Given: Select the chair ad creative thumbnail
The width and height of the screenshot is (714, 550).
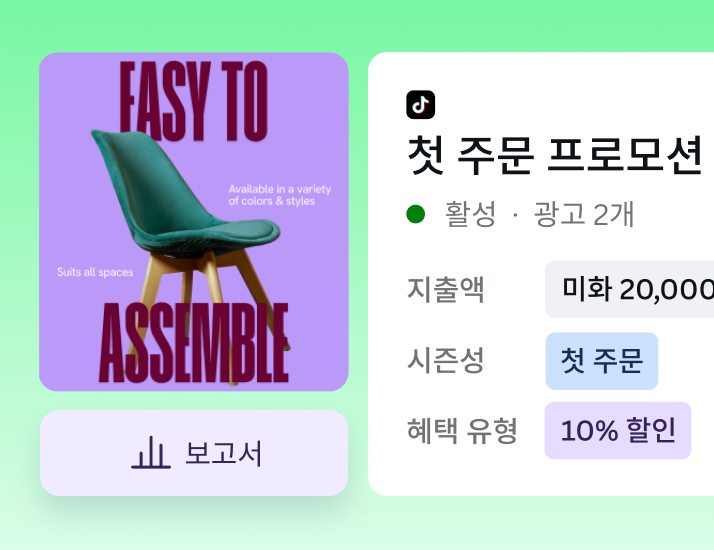Looking at the screenshot, I should 194,222.
